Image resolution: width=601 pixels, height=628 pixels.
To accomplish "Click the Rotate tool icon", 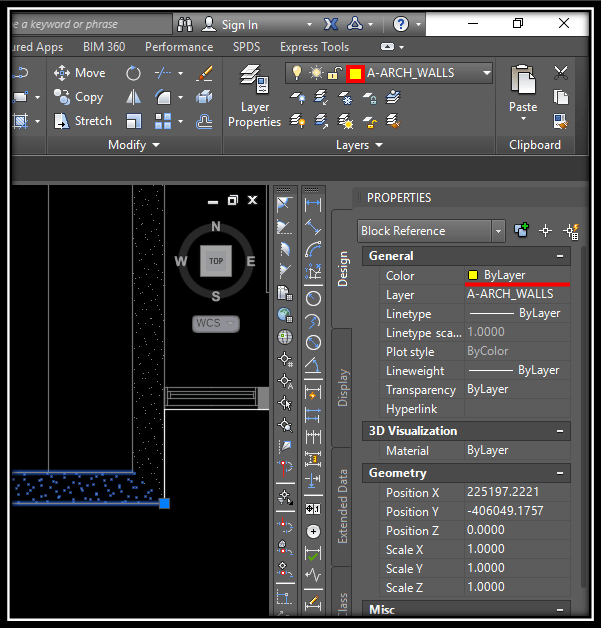I will click(x=133, y=73).
